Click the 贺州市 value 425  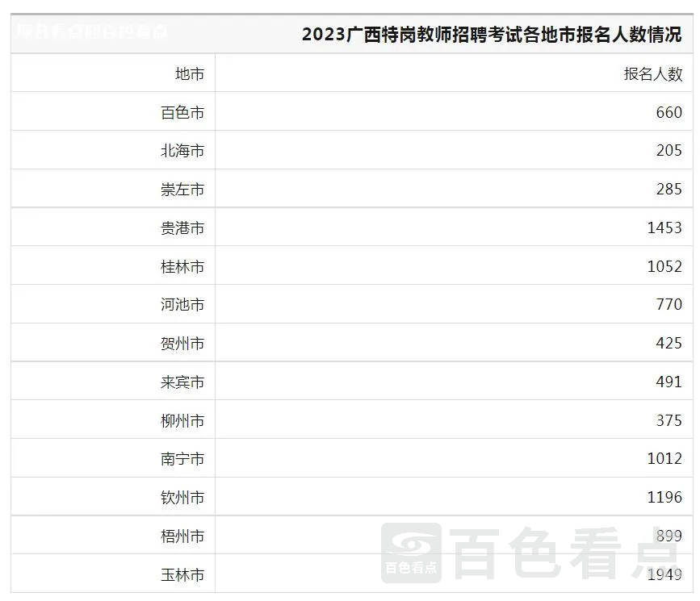coord(669,344)
